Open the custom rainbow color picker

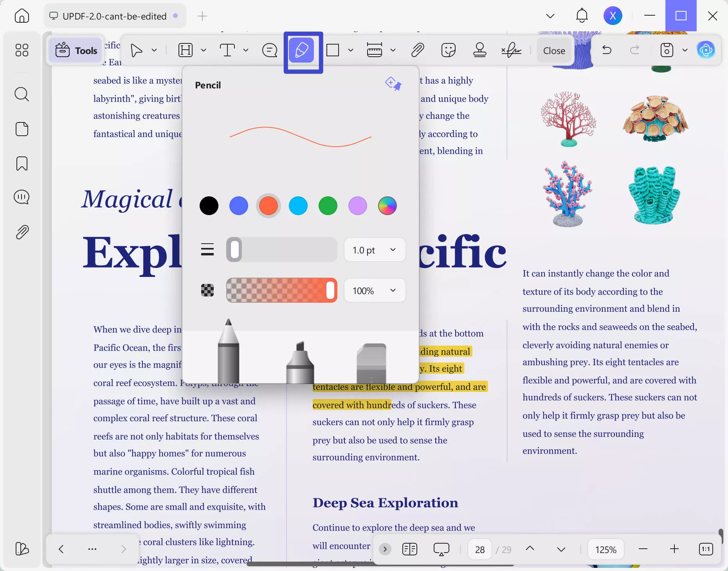(x=387, y=206)
